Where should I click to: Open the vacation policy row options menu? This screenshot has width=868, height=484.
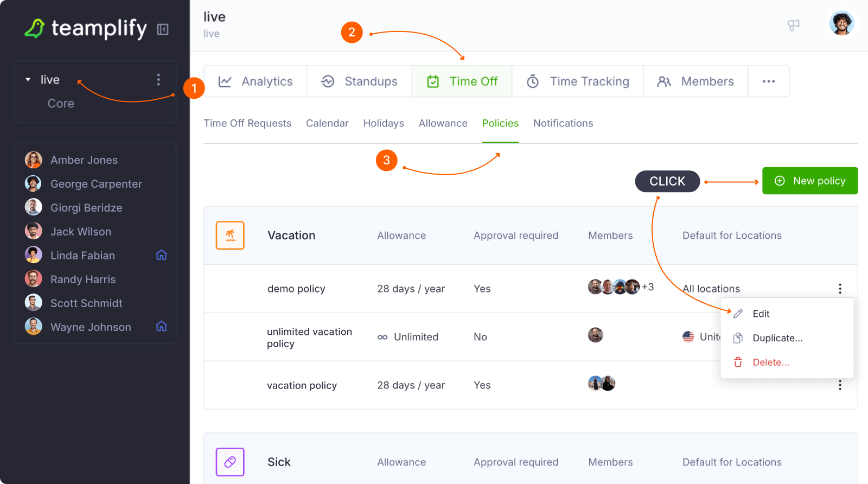tap(840, 385)
